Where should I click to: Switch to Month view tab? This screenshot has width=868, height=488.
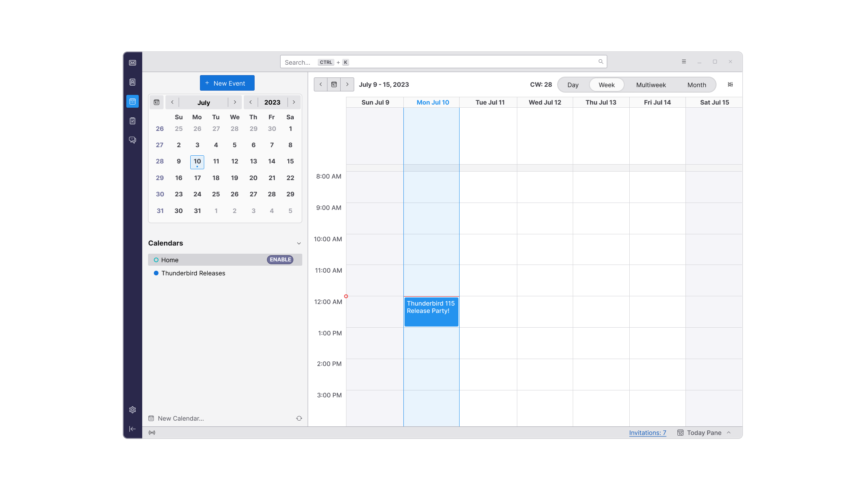[696, 84]
